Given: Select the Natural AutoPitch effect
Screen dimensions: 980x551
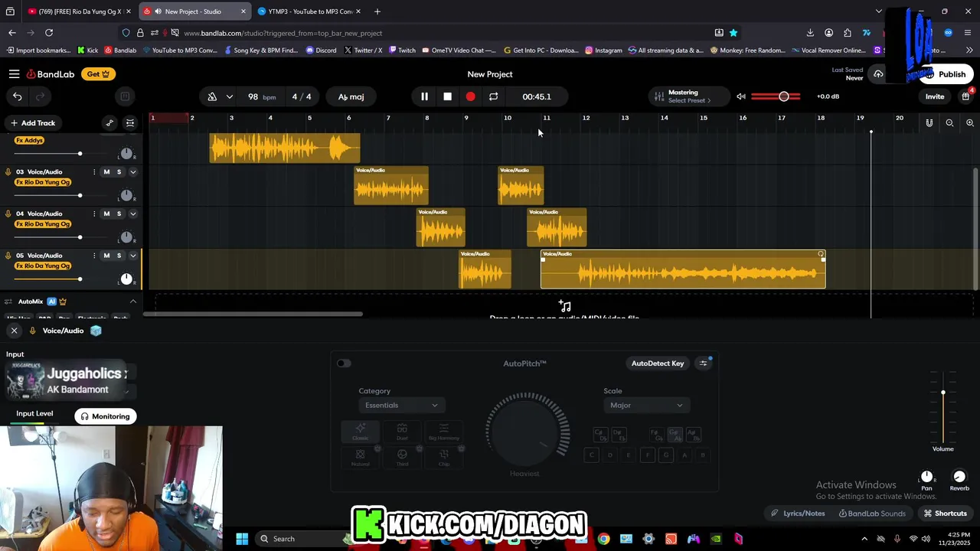Looking at the screenshot, I should point(360,458).
